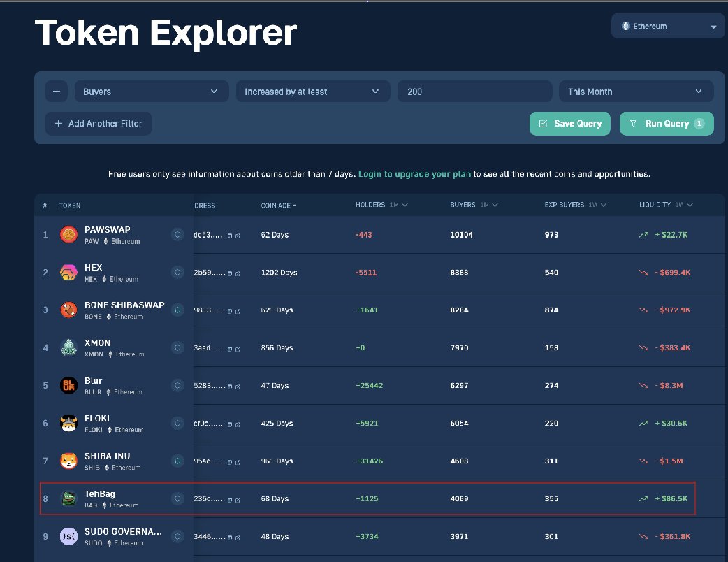
Task: Click the Run Query button
Action: coord(667,124)
